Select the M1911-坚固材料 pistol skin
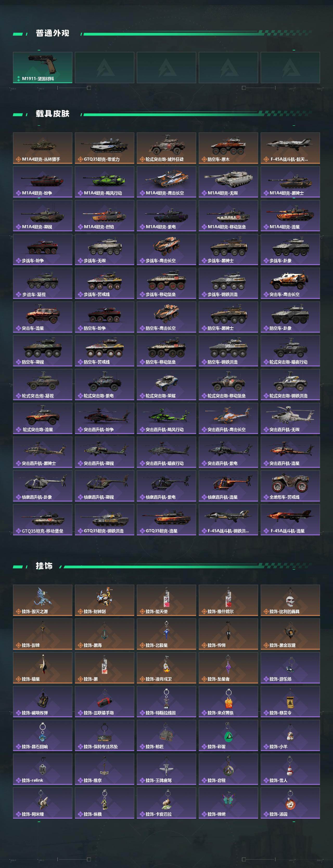This screenshot has height=868, width=333. click(42, 67)
